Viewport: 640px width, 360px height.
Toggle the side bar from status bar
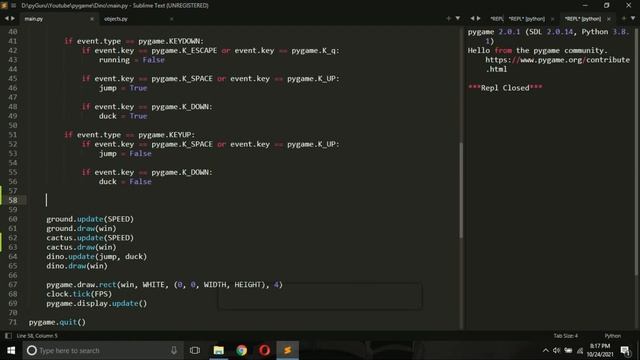pyautogui.click(x=8, y=336)
